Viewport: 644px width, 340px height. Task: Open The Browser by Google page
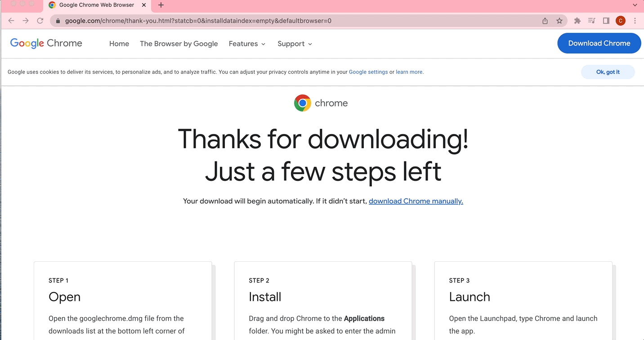(x=179, y=44)
